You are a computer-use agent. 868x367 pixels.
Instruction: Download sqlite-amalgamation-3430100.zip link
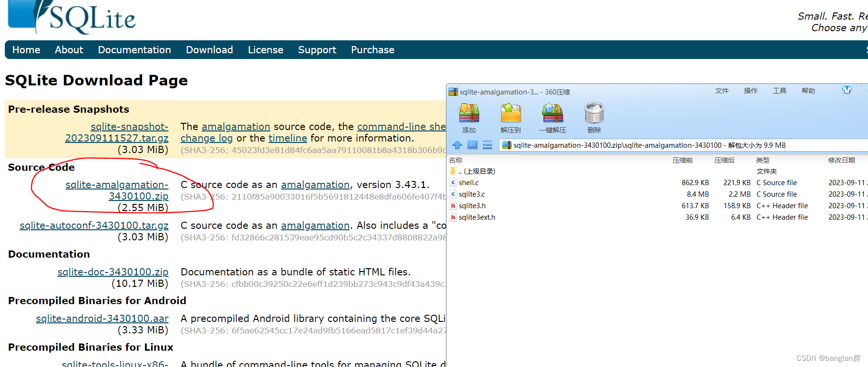click(117, 190)
